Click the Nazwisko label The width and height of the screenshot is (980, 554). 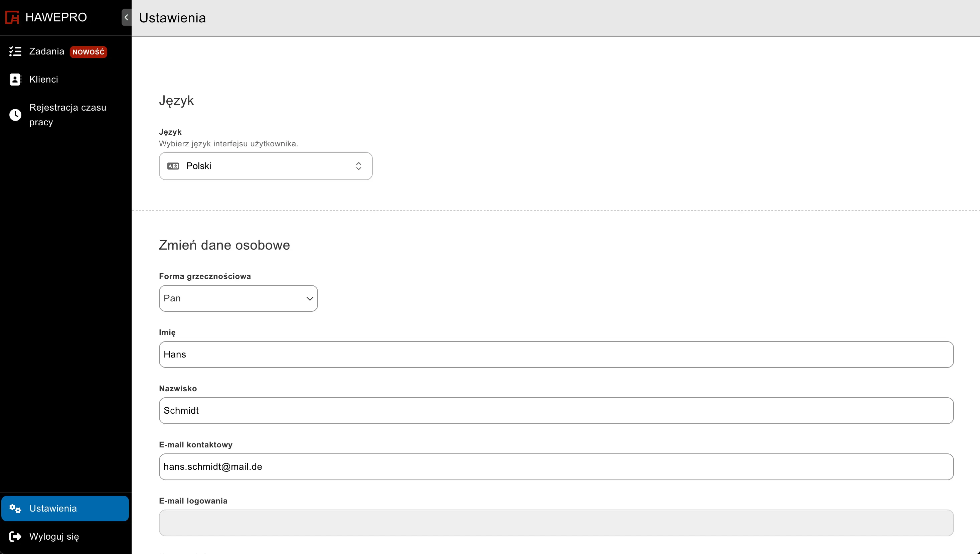pos(178,389)
